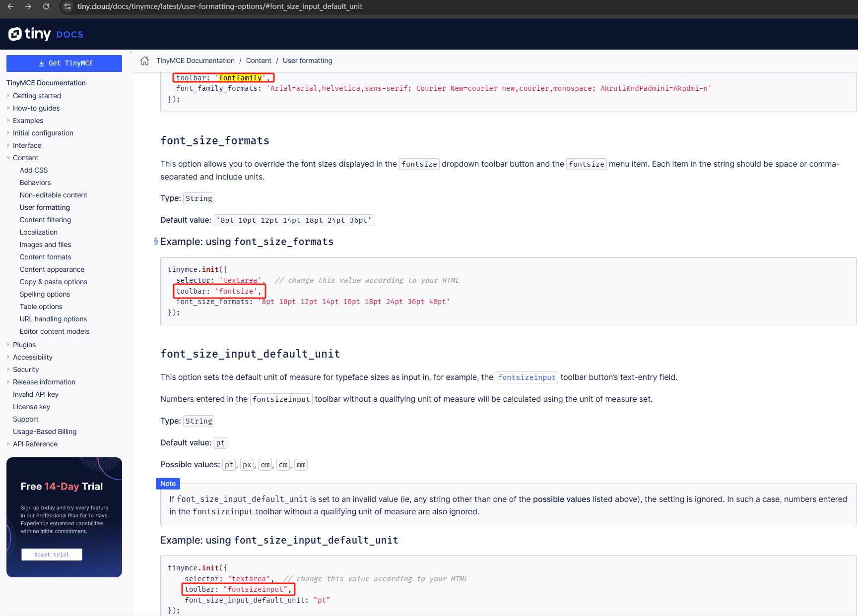
Task: Click the 'em' possible value code
Action: coord(265,465)
